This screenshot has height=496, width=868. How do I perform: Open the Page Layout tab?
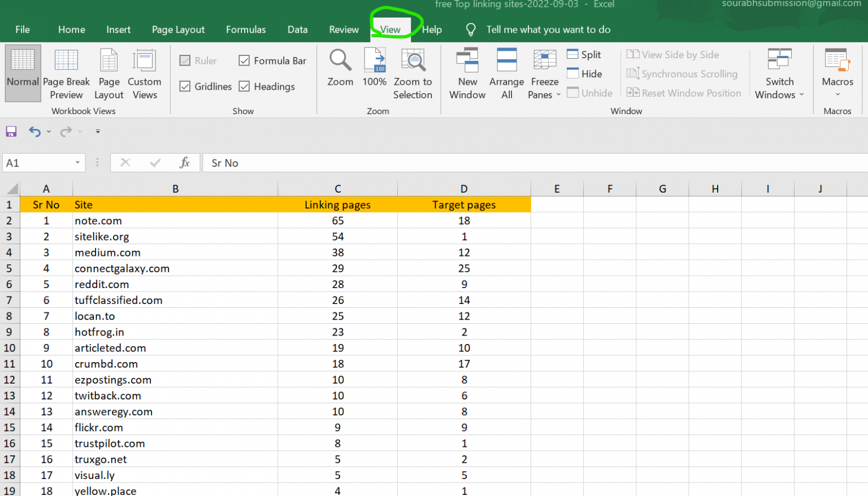point(178,29)
